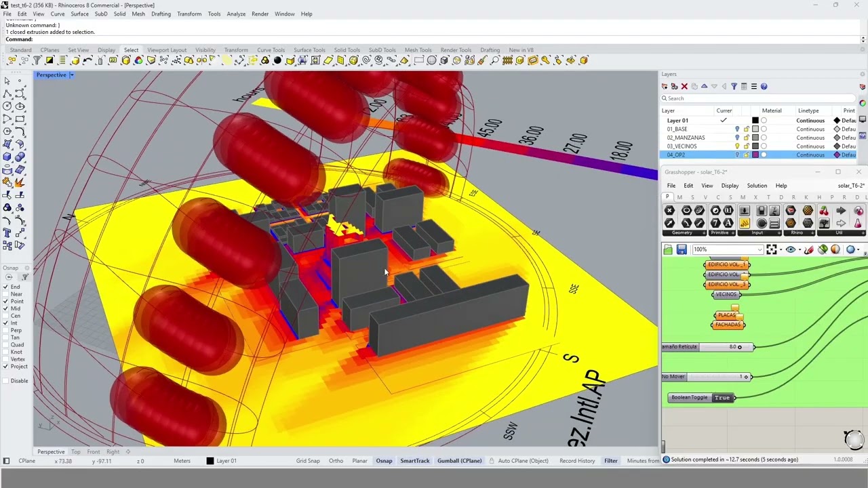Click Filter in the status bar
The height and width of the screenshot is (488, 868).
(611, 461)
